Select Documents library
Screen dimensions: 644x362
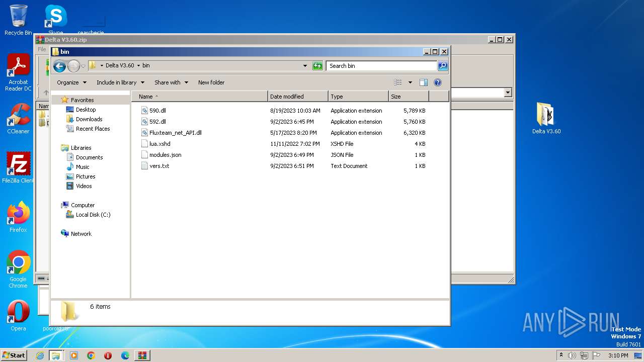coord(89,157)
